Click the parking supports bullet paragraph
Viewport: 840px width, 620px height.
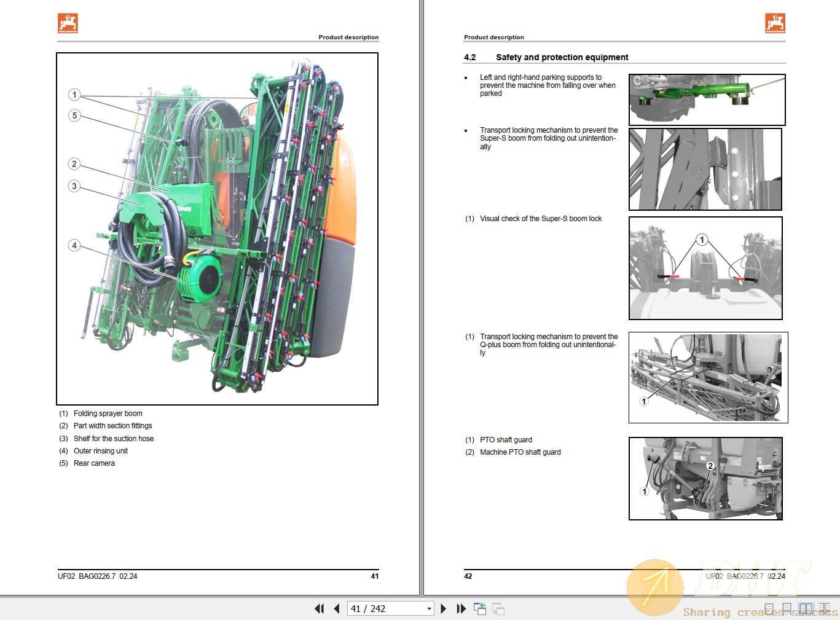[x=548, y=85]
